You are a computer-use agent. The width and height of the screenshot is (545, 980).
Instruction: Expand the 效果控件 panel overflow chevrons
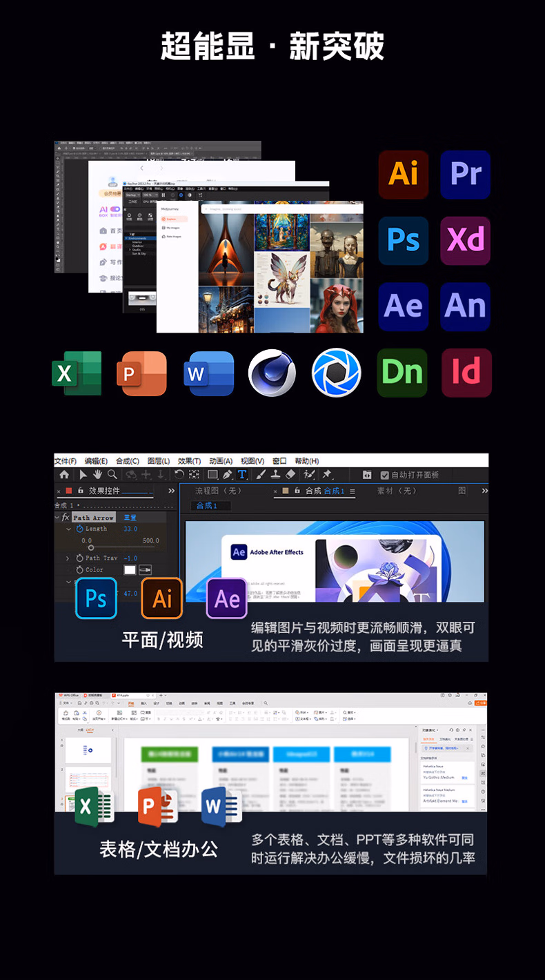tap(171, 491)
